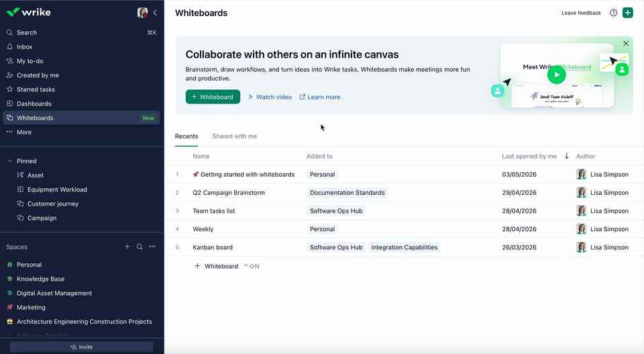644x354 pixels.
Task: Collapse the Pinned section
Action: click(x=9, y=161)
